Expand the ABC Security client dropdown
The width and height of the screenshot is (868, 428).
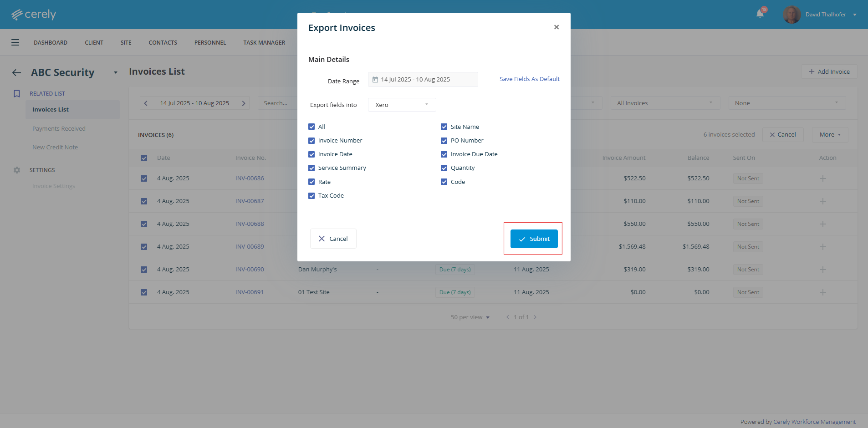click(116, 73)
